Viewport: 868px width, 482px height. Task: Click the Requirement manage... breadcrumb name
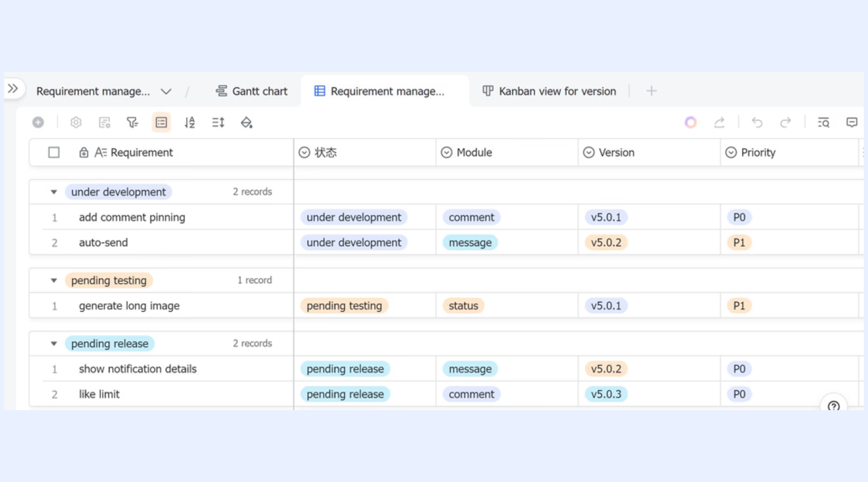click(93, 91)
